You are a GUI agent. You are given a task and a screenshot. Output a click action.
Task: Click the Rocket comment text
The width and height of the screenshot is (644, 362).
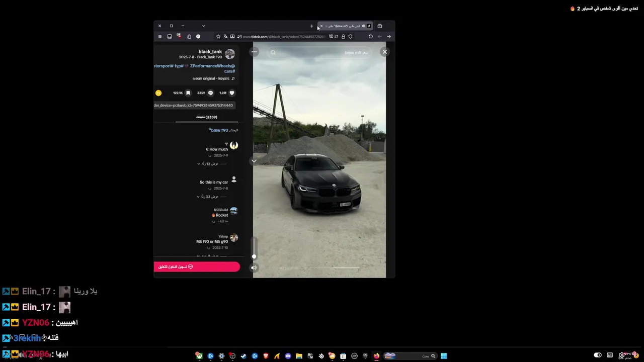tap(220, 215)
